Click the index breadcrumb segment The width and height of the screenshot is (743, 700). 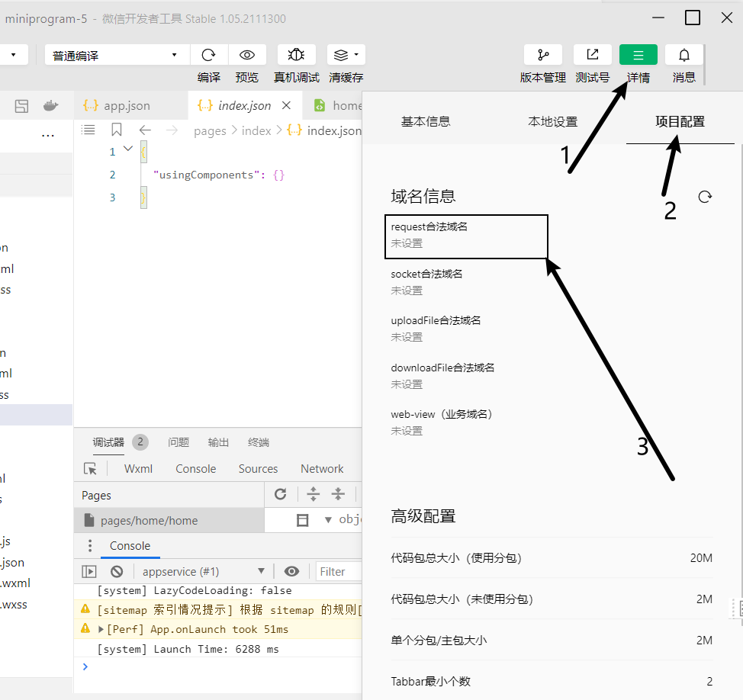coord(256,130)
